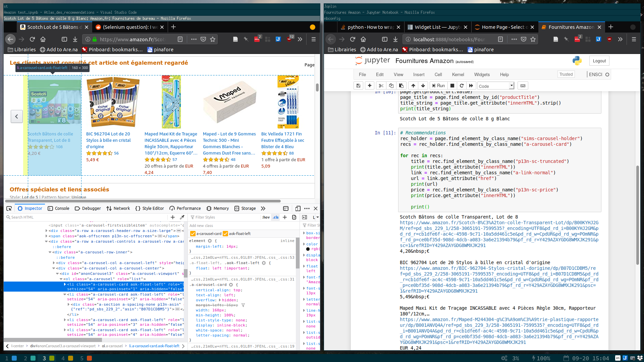644x362 pixels.
Task: Restart kernel and rerun notebook icon
Action: click(471, 86)
